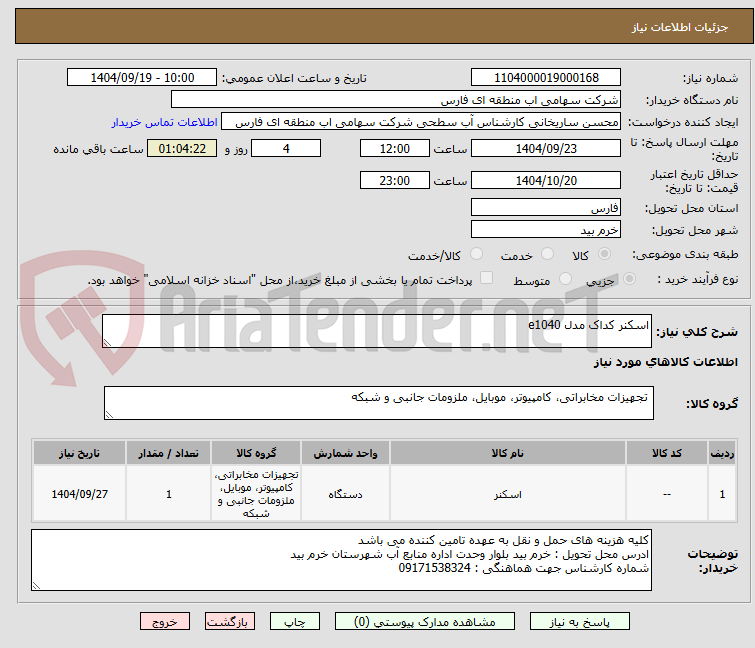Click the بازگشت back button
The width and height of the screenshot is (755, 648).
pyautogui.click(x=230, y=622)
